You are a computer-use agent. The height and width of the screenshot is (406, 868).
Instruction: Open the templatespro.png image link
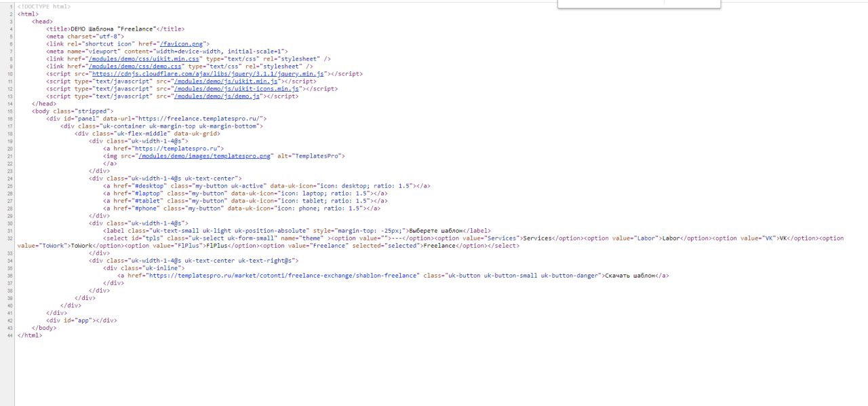pyautogui.click(x=205, y=155)
